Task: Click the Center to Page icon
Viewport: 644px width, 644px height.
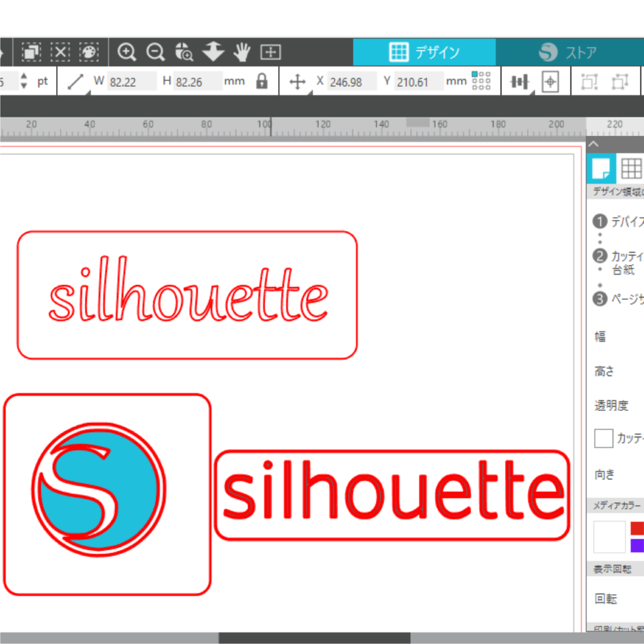Action: 550,81
